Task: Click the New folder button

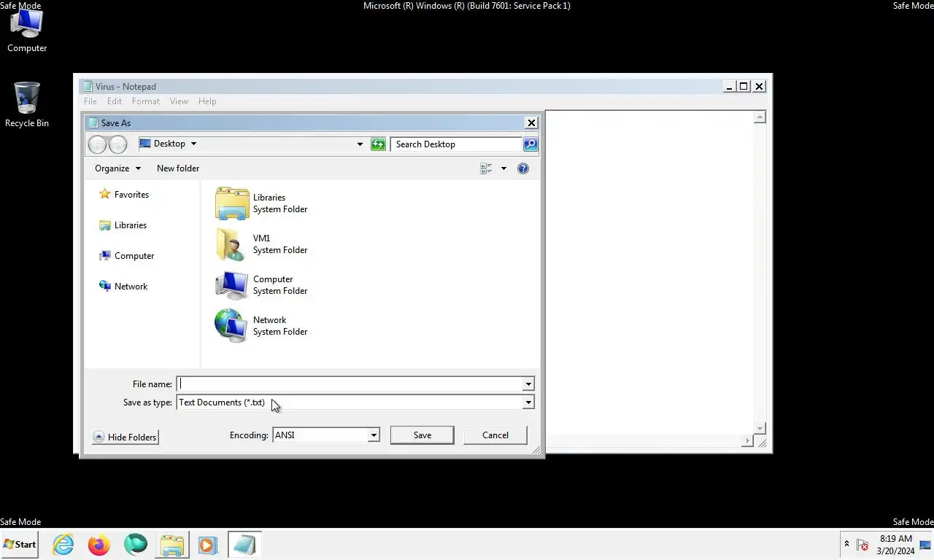Action: [x=178, y=168]
